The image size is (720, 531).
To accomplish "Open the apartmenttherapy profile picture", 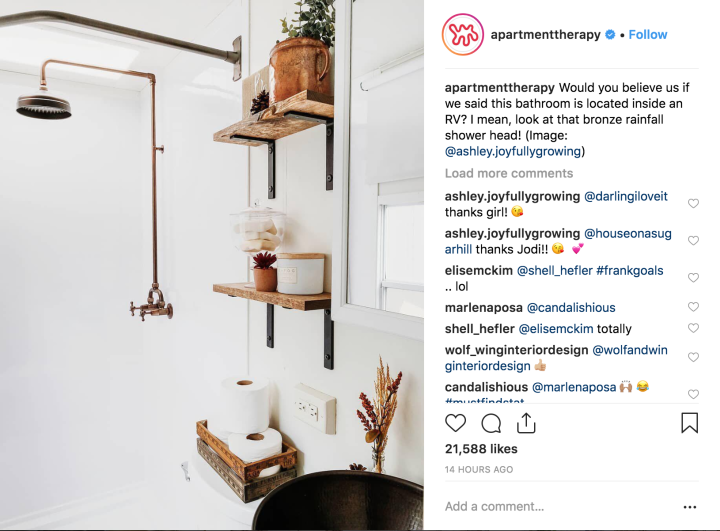I will click(x=462, y=34).
